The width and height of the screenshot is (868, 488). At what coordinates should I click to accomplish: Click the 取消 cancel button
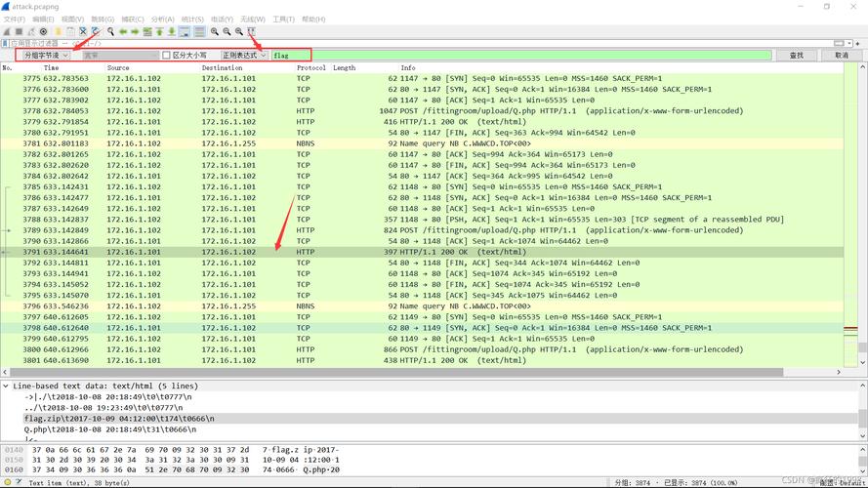(x=842, y=56)
